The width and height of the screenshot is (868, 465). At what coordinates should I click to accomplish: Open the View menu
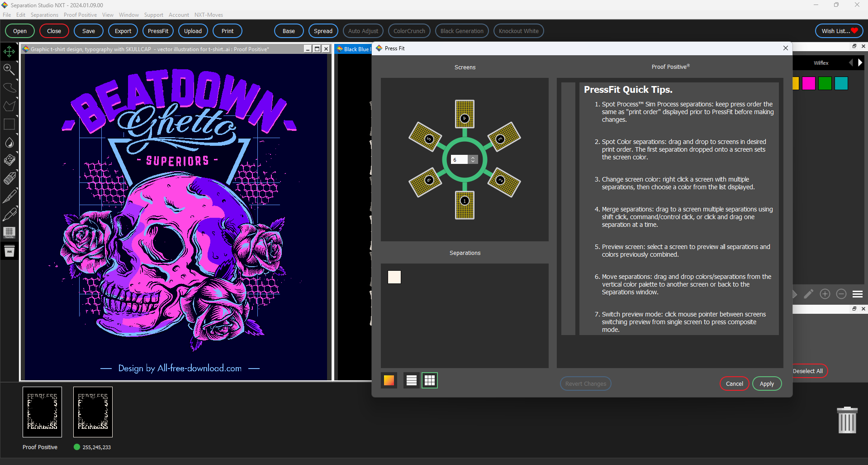pos(108,15)
